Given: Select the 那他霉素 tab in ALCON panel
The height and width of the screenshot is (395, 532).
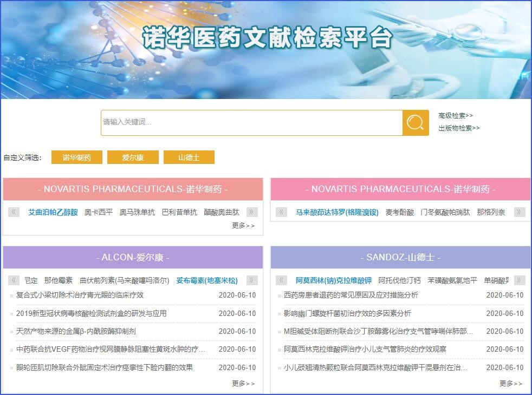Looking at the screenshot, I should (x=59, y=280).
